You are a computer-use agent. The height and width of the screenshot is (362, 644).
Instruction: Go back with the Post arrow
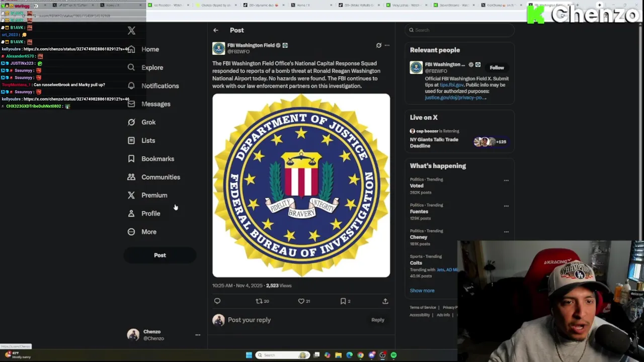point(216,30)
